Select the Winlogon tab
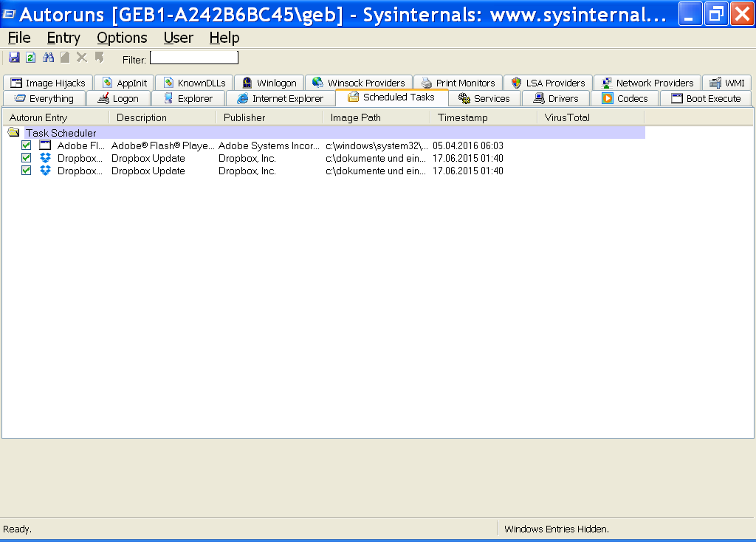Viewport: 756px width, 542px height. pyautogui.click(x=269, y=83)
